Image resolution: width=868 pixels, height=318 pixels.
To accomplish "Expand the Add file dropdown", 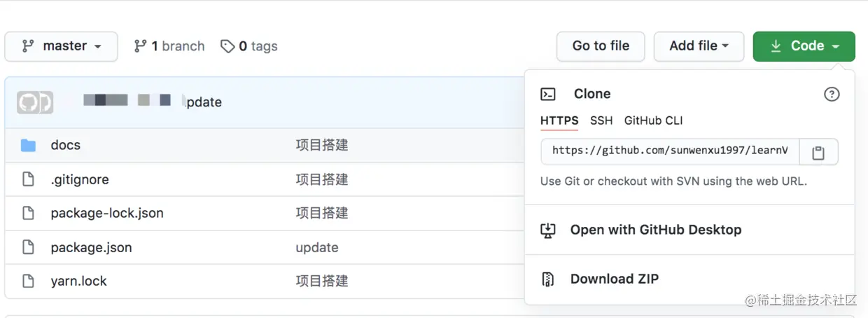I will click(699, 46).
